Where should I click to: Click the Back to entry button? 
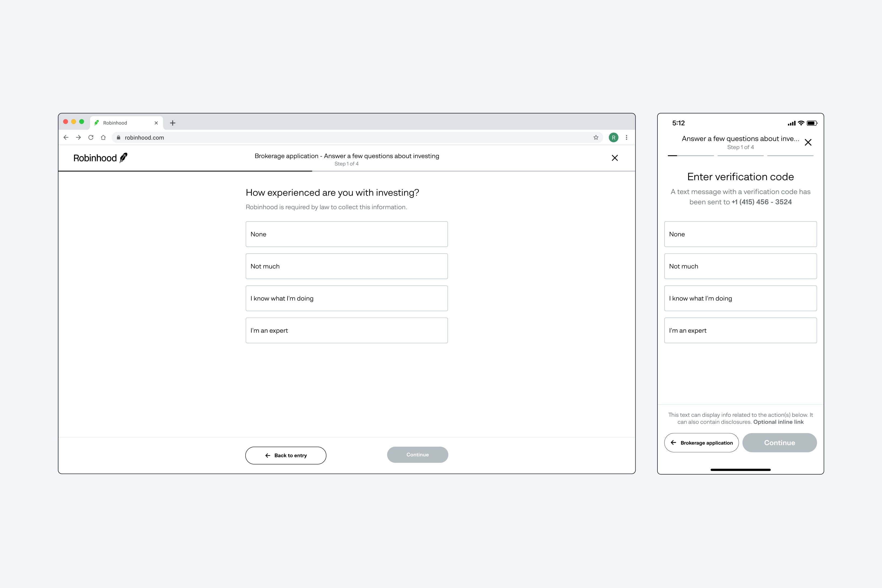286,455
